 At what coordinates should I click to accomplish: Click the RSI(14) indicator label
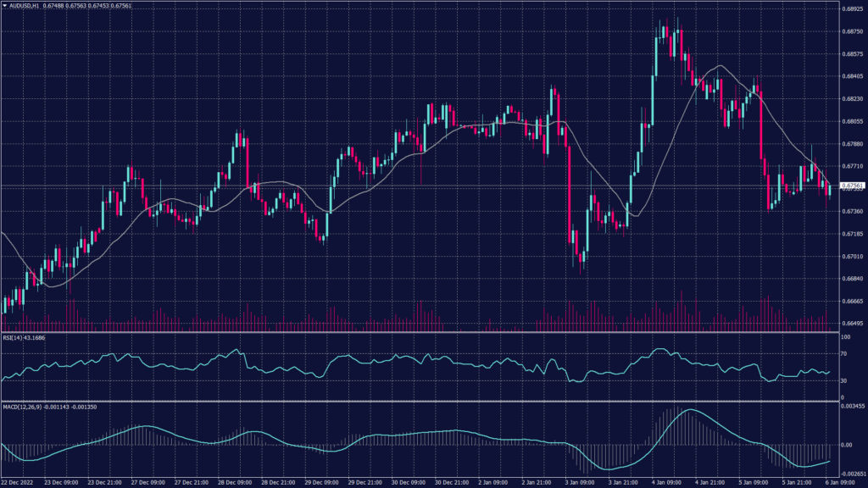click(x=25, y=338)
